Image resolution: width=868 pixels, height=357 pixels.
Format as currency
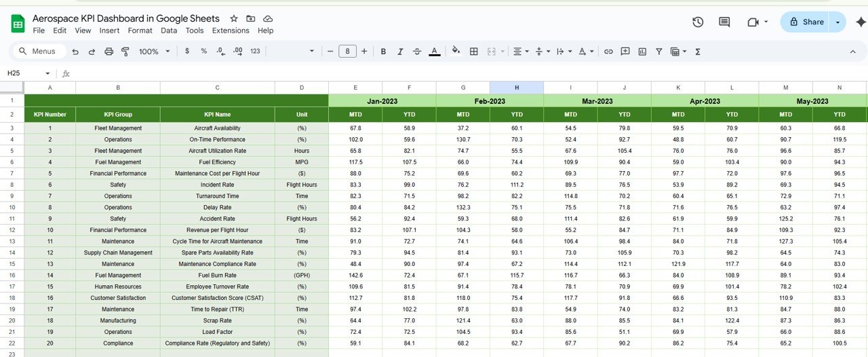[x=186, y=52]
